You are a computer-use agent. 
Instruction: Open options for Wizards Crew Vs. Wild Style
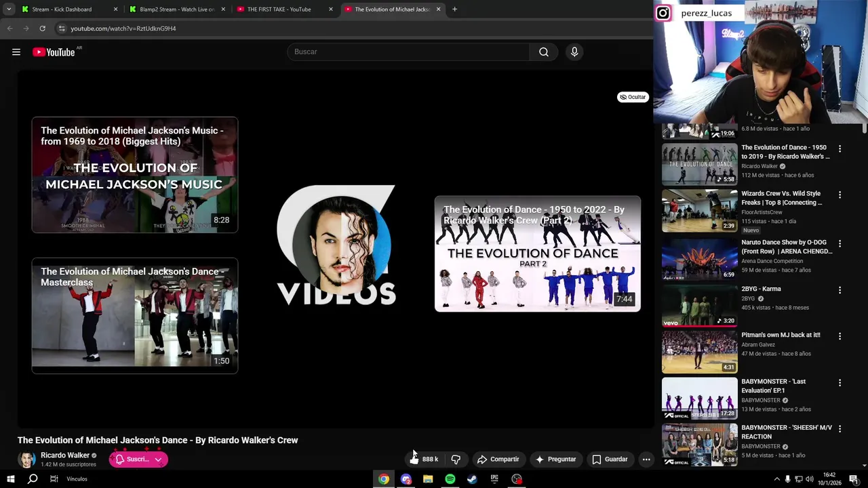coord(840,195)
